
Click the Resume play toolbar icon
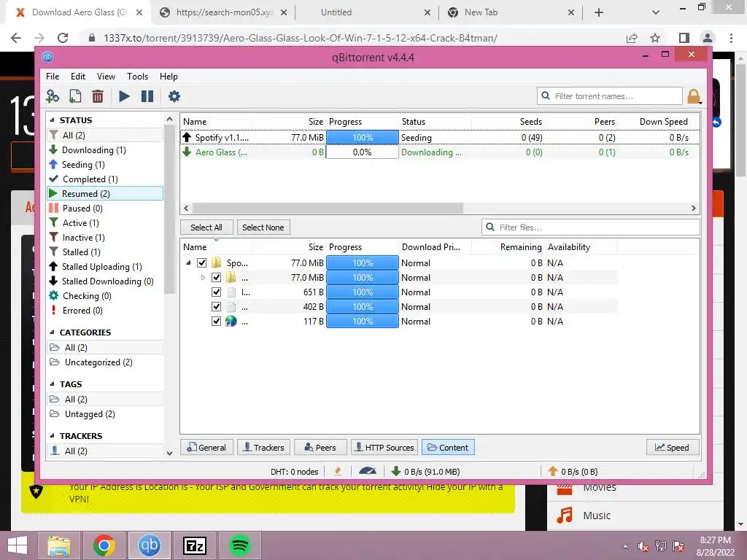[124, 96]
